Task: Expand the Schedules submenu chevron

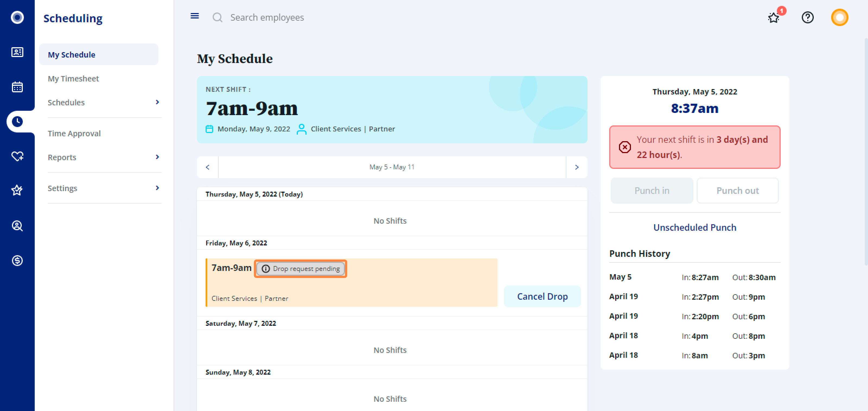Action: [x=157, y=102]
